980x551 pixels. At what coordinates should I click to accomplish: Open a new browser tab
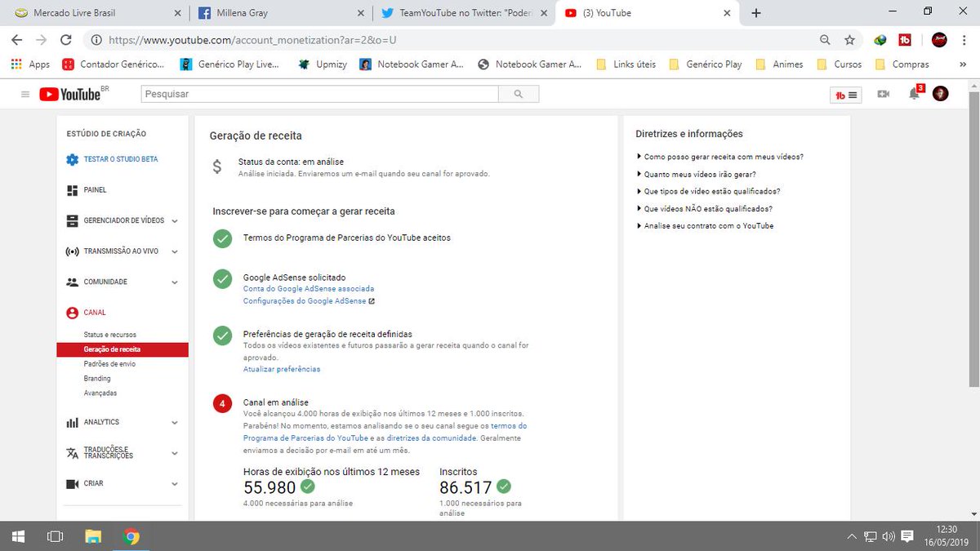click(x=756, y=12)
